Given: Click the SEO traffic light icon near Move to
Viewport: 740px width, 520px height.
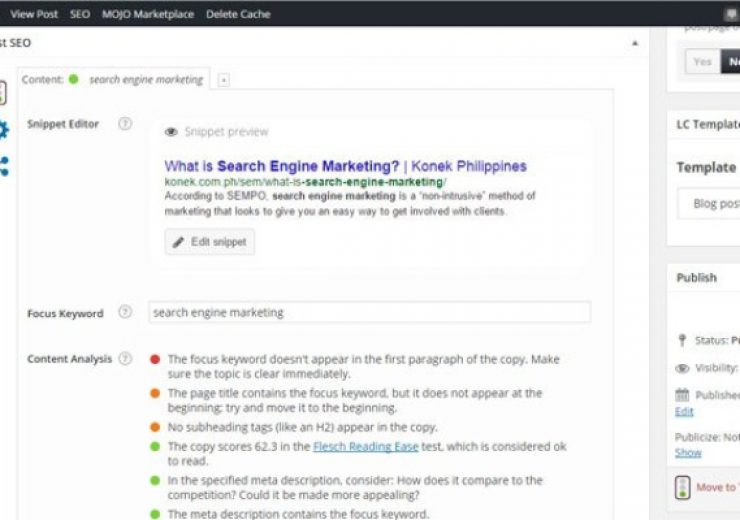Looking at the screenshot, I should [682, 487].
